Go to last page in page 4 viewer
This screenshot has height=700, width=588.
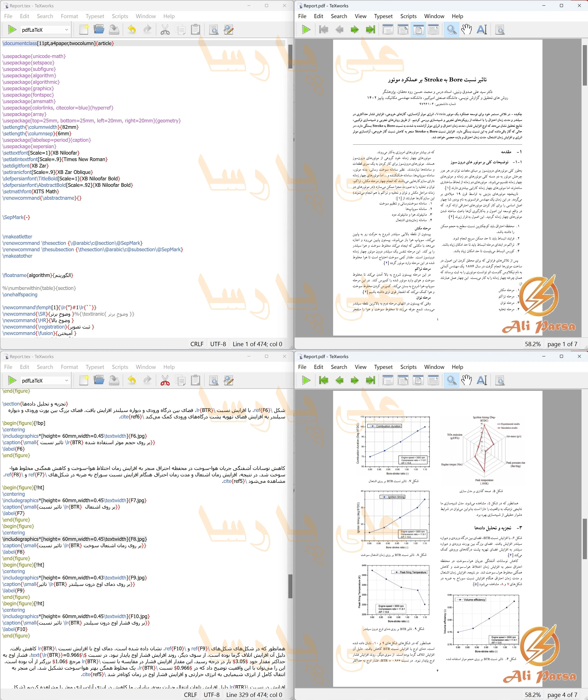(x=370, y=380)
